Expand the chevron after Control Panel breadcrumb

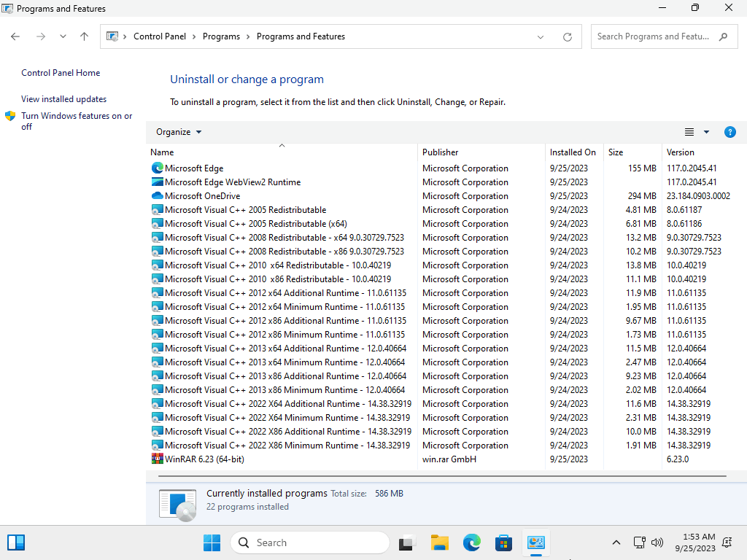pos(194,36)
